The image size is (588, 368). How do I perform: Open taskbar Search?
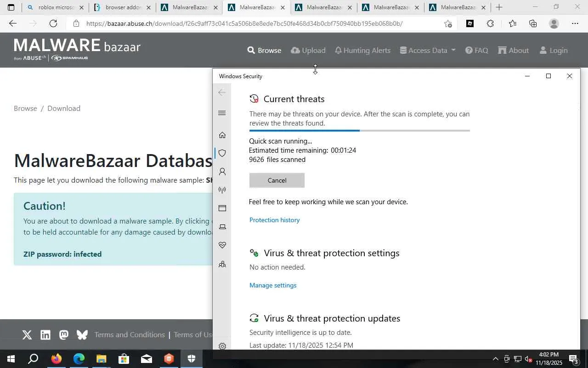[x=33, y=359]
